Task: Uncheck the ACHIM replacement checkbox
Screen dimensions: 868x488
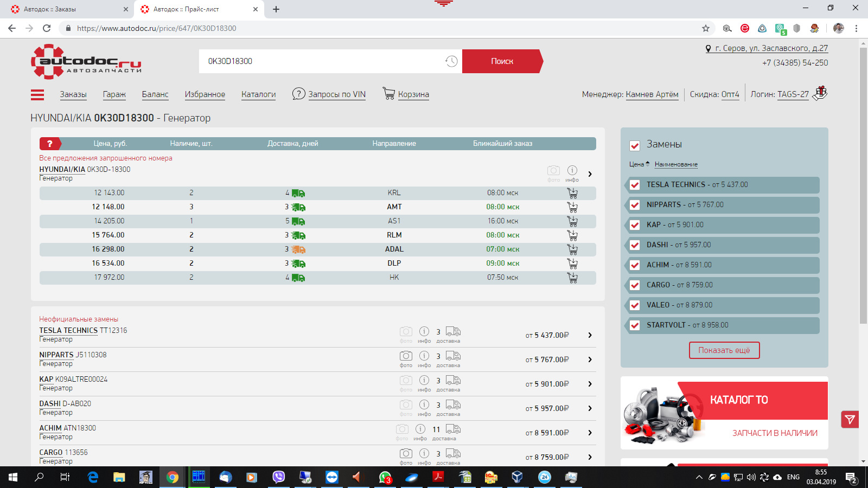Action: pos(635,265)
